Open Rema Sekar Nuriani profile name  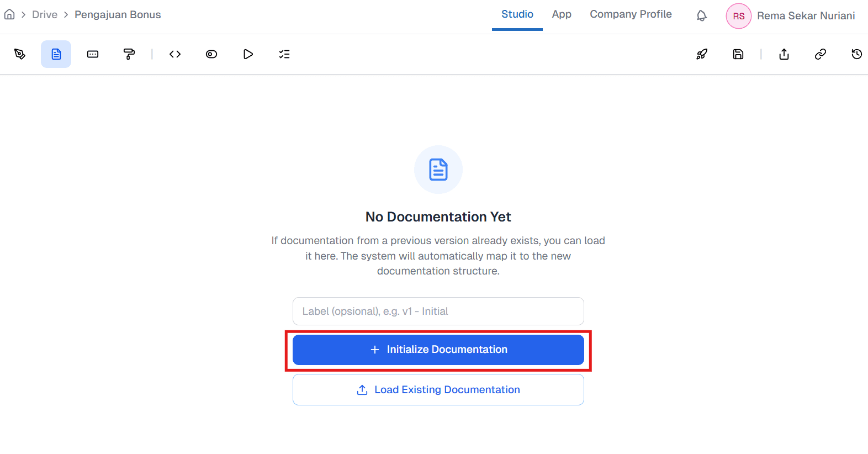806,16
